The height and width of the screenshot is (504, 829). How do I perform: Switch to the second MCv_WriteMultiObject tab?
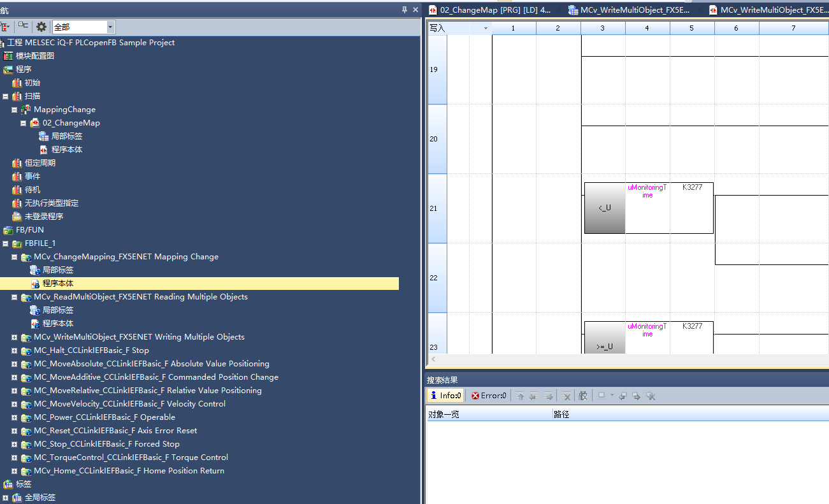(768, 10)
